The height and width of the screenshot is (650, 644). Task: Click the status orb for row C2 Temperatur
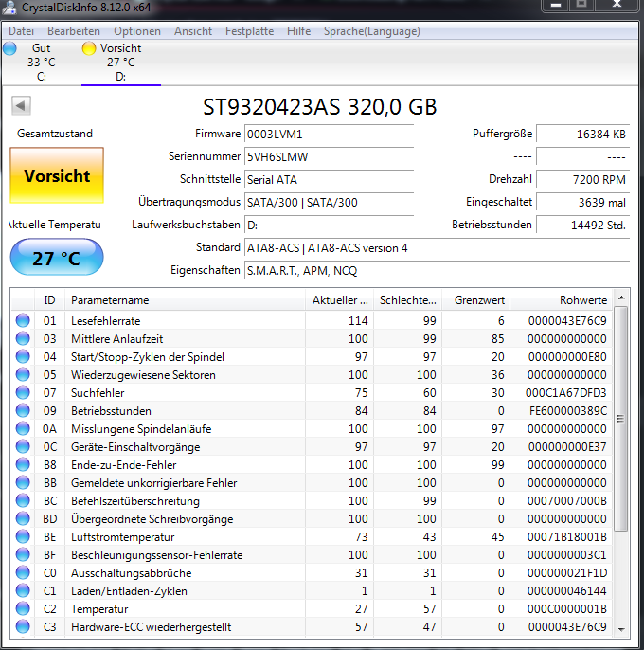[23, 609]
